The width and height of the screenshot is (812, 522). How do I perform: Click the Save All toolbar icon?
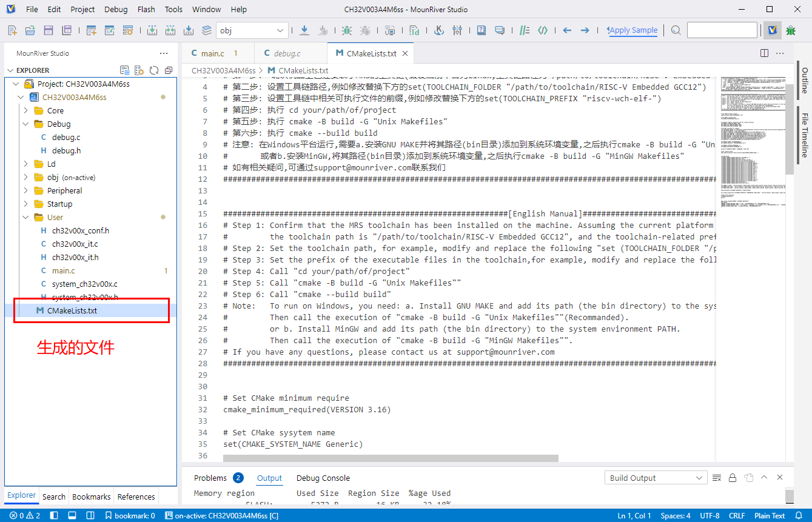(x=67, y=30)
